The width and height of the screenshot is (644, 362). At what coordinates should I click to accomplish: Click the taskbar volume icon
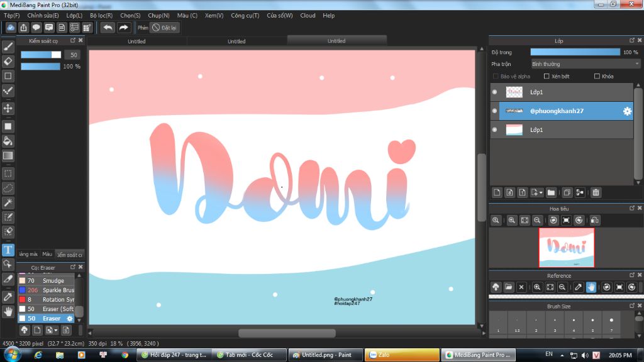pos(585,355)
